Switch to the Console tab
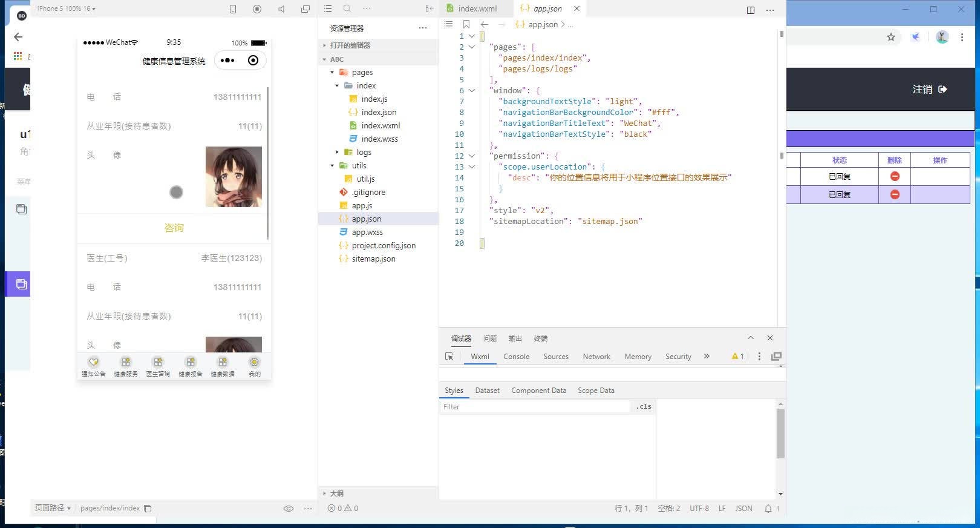 (x=516, y=357)
